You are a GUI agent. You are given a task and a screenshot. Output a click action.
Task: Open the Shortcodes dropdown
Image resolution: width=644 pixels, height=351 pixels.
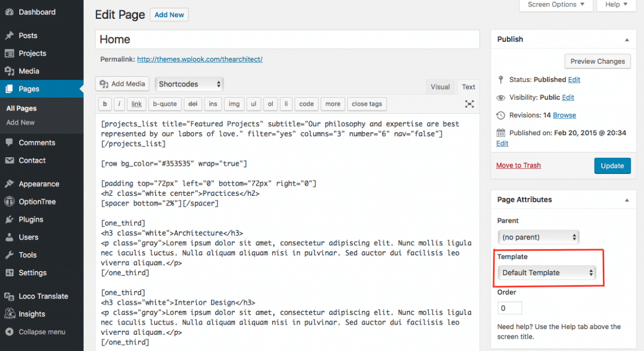[188, 84]
